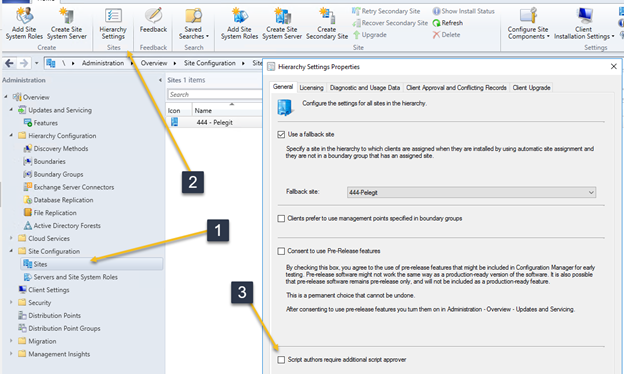This screenshot has height=374, width=624.
Task: Check Script authors require additional script approver
Action: coord(281,360)
